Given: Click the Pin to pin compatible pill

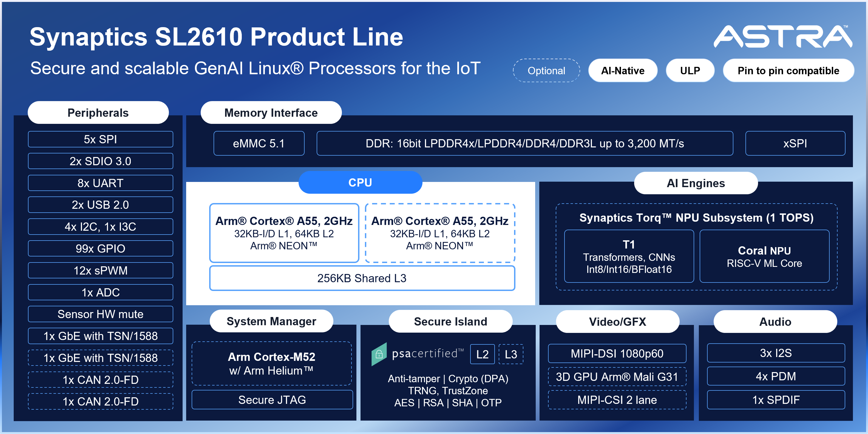Looking at the screenshot, I should [x=788, y=71].
